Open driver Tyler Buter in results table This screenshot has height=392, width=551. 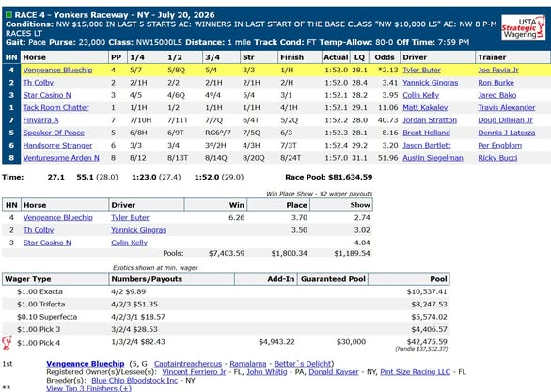[x=421, y=70]
